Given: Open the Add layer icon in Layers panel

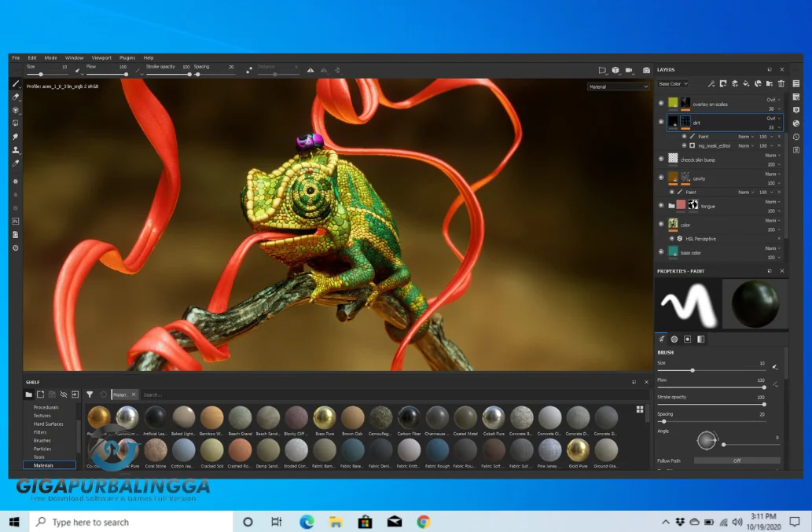Looking at the screenshot, I should tap(734, 83).
